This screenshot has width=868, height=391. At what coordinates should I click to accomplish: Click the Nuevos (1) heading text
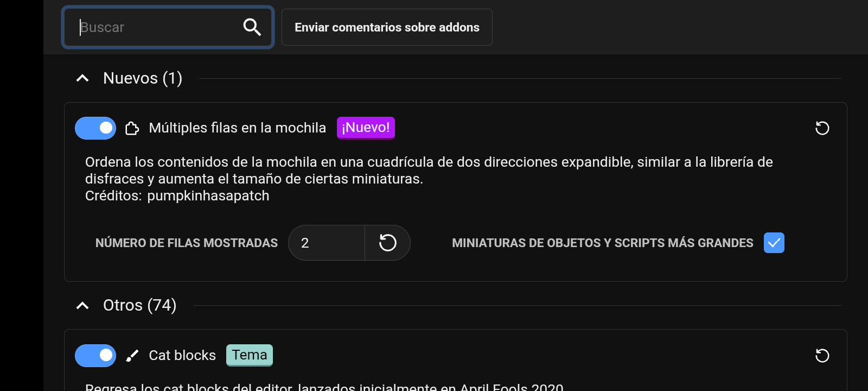[x=143, y=78]
